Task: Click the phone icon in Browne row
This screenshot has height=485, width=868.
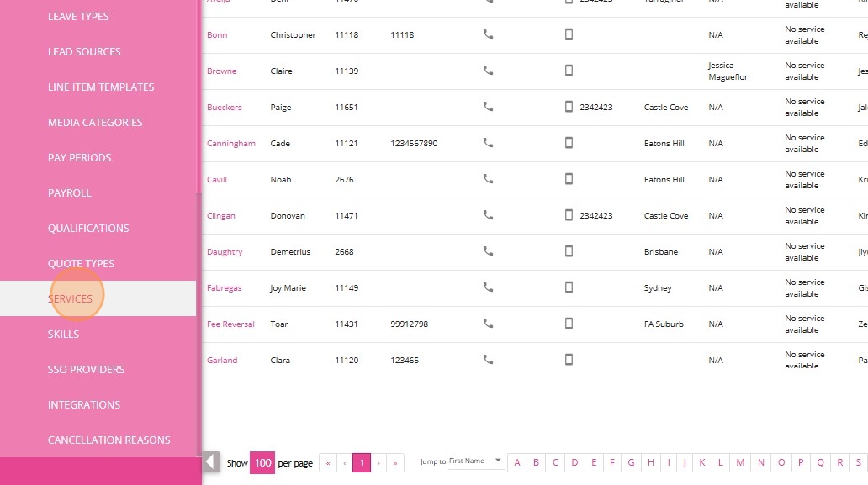Action: [488, 71]
